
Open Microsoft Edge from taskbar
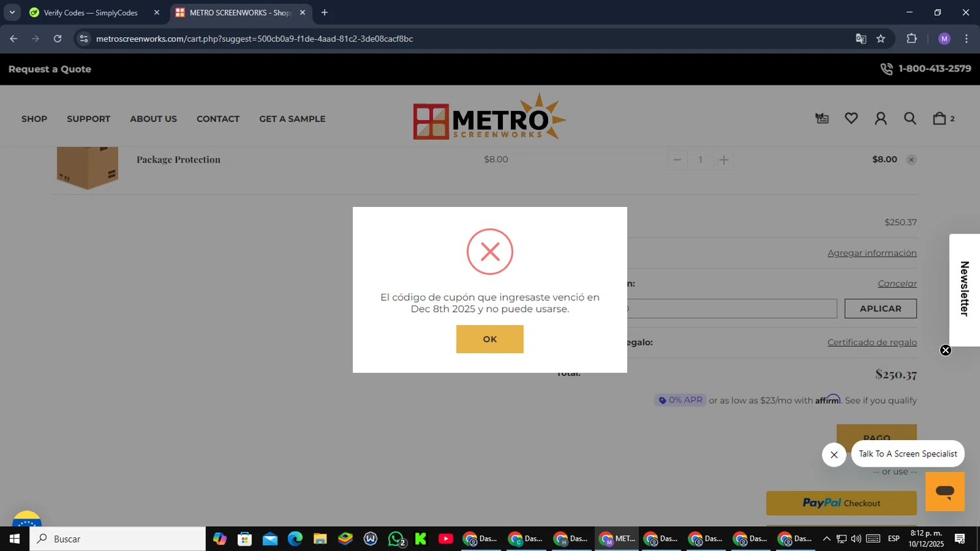coord(295,539)
